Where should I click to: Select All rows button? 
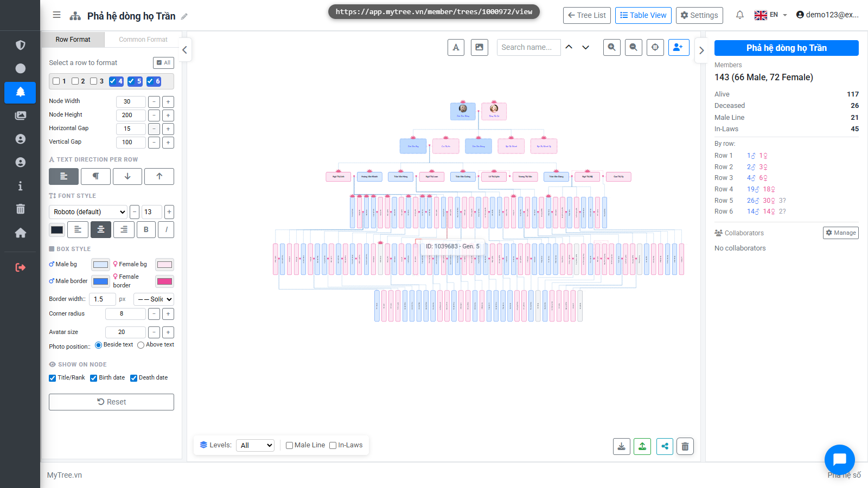163,63
